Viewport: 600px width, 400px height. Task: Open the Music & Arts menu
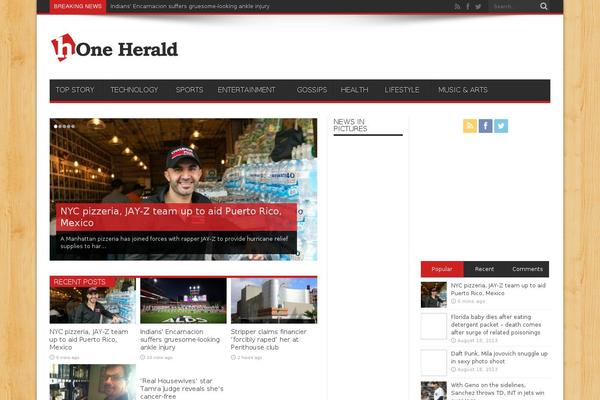[463, 90]
